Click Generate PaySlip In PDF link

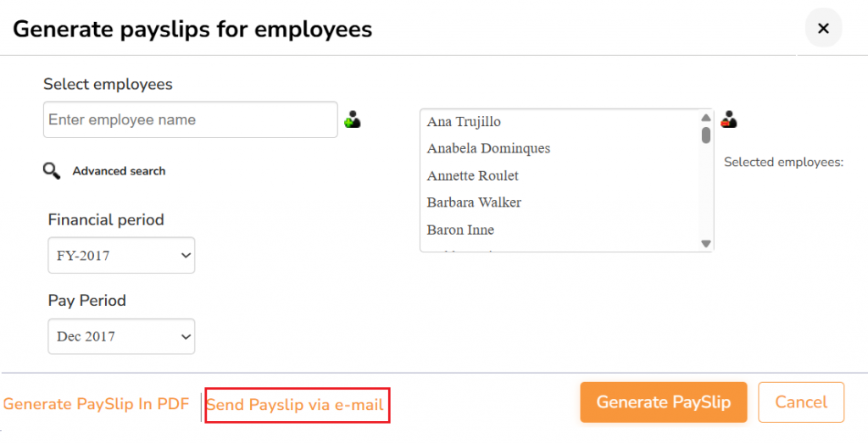[x=96, y=404]
